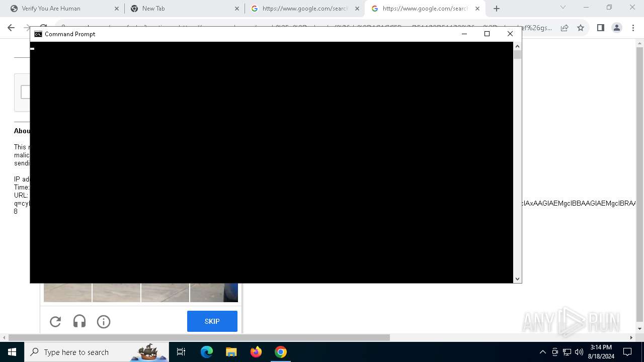
Task: Minimize the Command Prompt window
Action: point(464,34)
